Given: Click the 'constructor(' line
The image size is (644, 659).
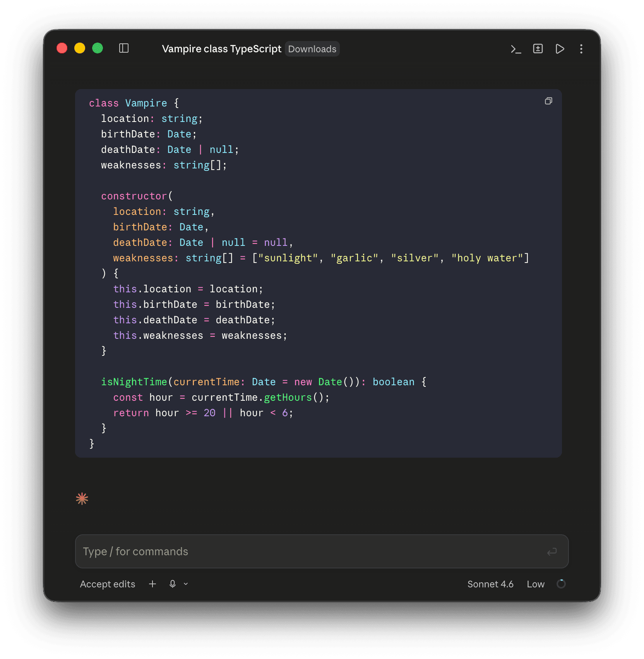Looking at the screenshot, I should coord(137,196).
